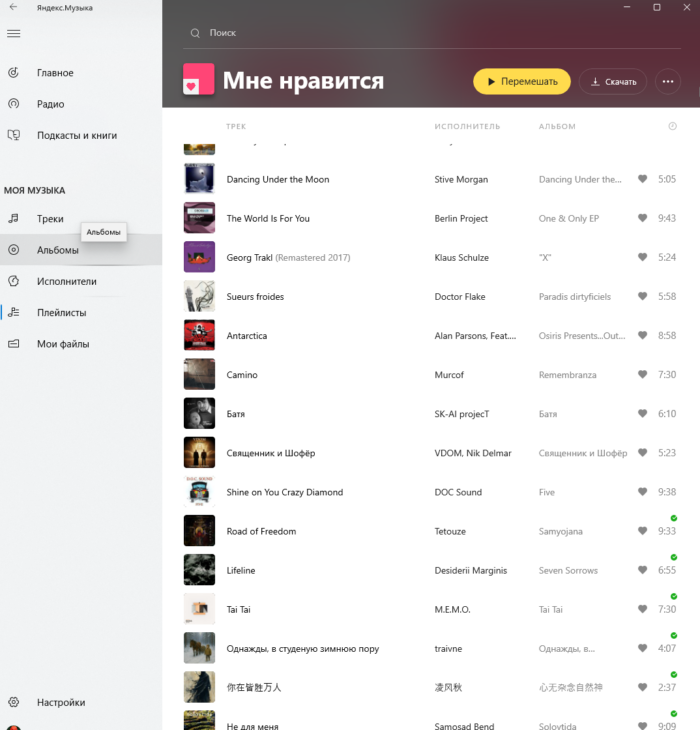Click the Исполнители icon
This screenshot has height=730, width=700.
[x=13, y=281]
